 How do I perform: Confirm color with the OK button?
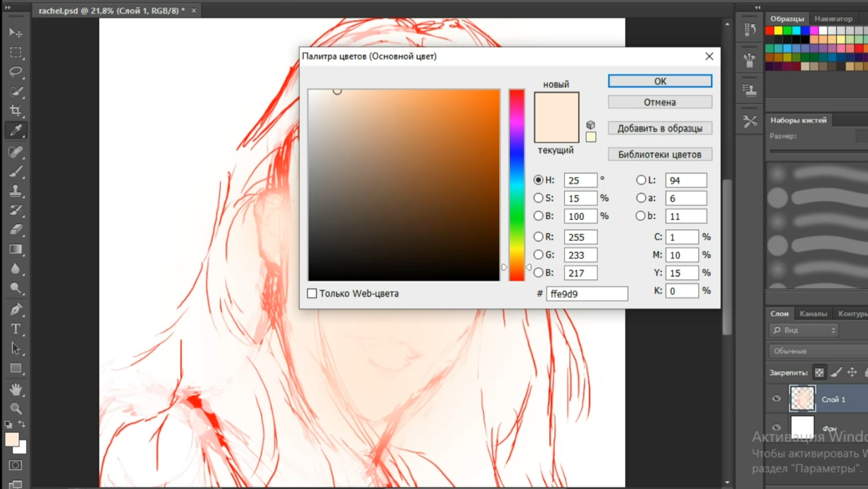point(660,81)
